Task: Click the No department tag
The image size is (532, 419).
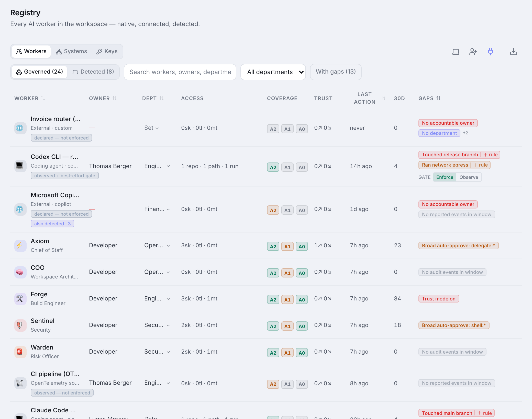Action: tap(439, 133)
